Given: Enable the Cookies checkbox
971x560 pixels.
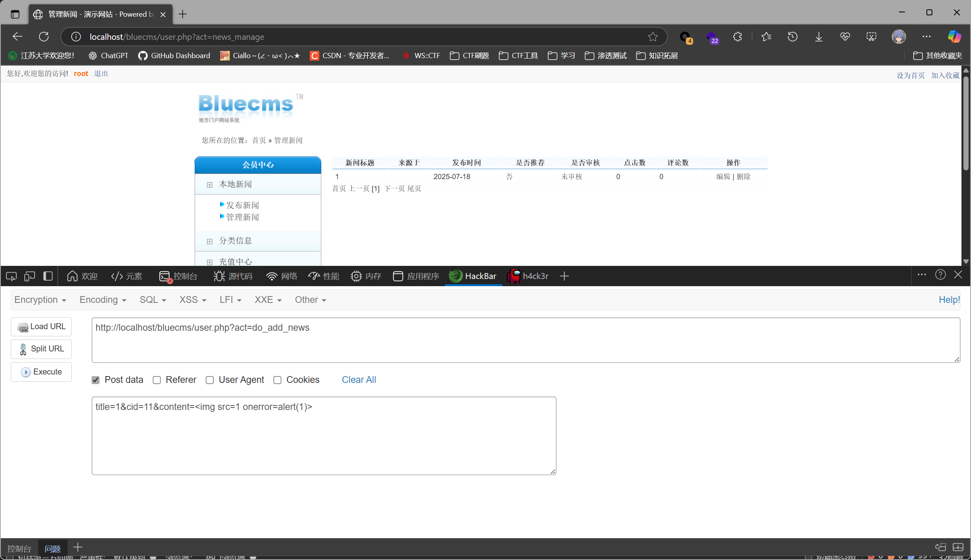Looking at the screenshot, I should tap(277, 380).
